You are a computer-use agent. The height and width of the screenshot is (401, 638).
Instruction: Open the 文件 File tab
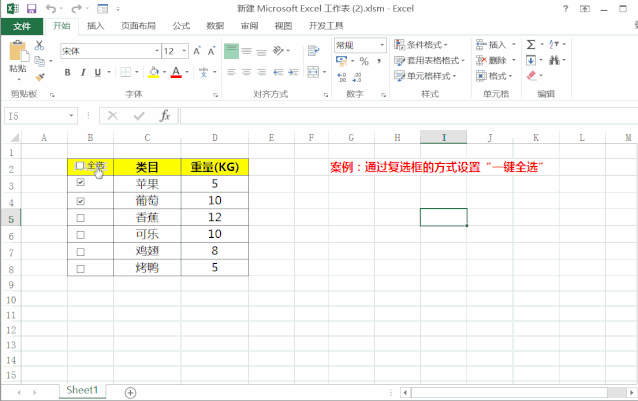tap(22, 26)
